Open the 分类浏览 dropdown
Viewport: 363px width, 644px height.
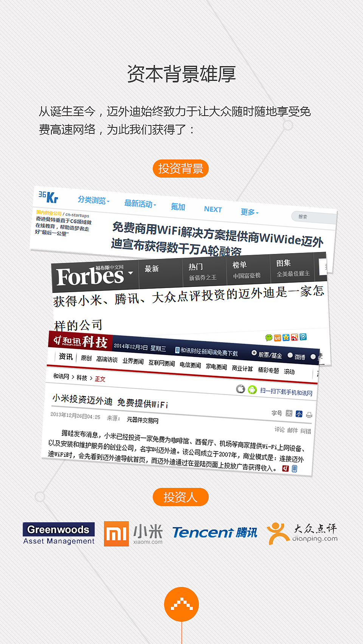click(x=93, y=200)
